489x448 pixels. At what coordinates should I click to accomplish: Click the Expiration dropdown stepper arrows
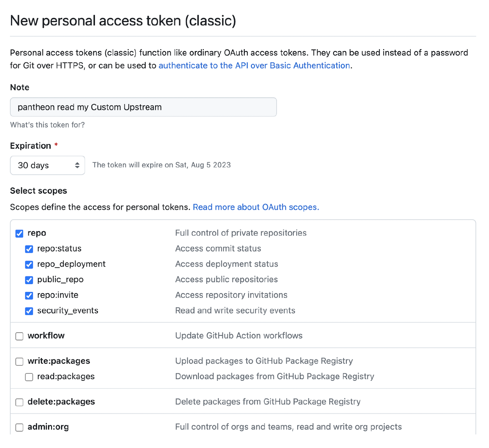(x=77, y=165)
